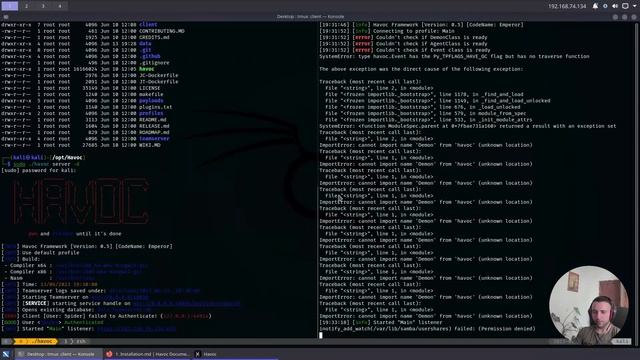
Task: Click the 'Teamserver logs saved under' line
Action: (101, 291)
